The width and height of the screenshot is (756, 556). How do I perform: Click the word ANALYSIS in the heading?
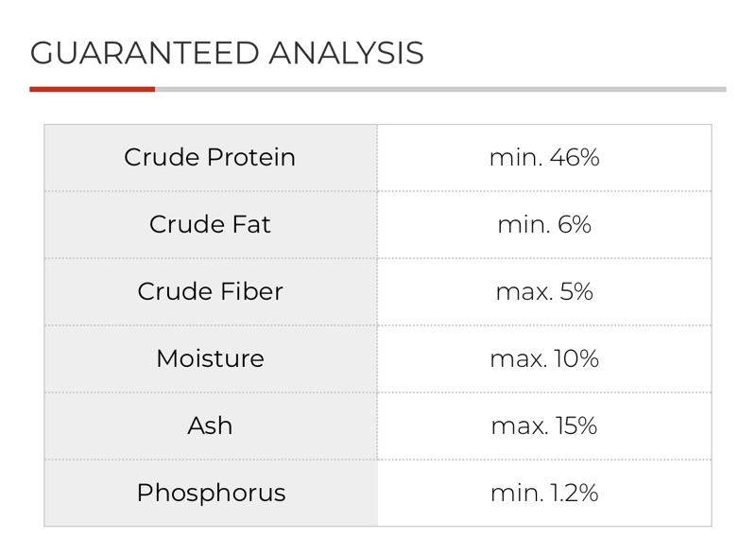coord(346,53)
